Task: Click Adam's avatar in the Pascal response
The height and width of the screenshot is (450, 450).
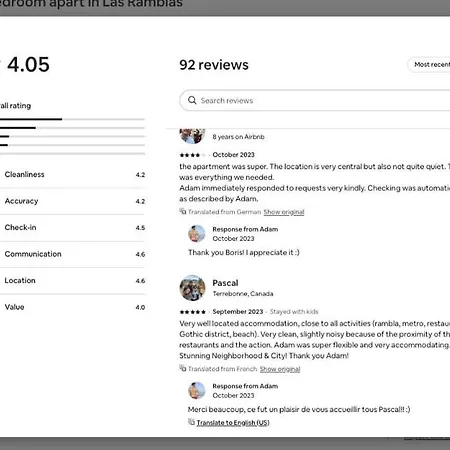Action: pyautogui.click(x=197, y=390)
